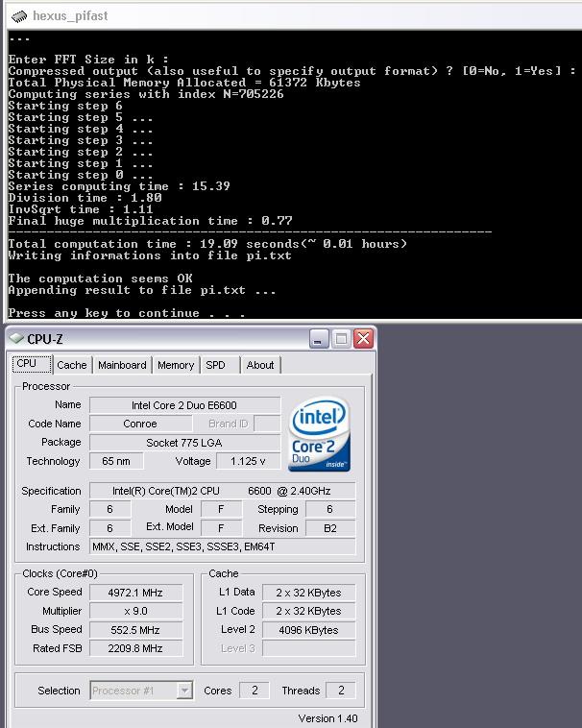Click the L1 Code cache value

308,611
